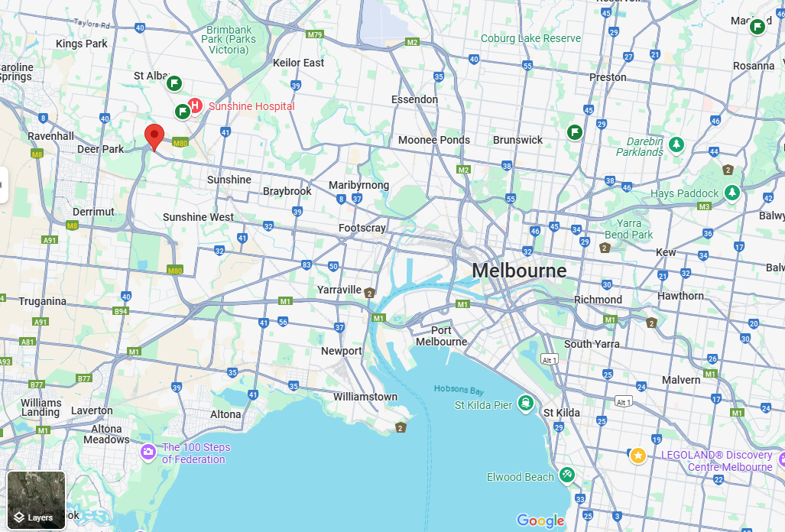The image size is (785, 532).
Task: Click the Hays Paddock label
Action: coord(684,193)
